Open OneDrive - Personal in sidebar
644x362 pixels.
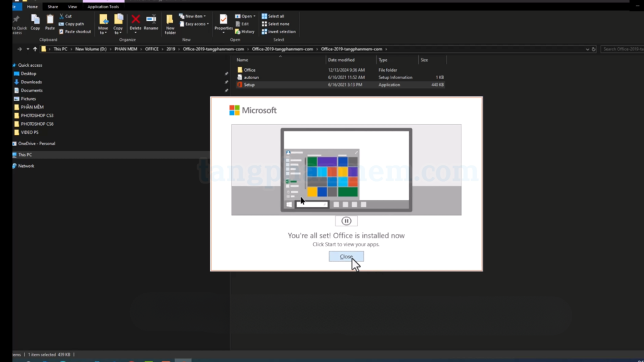[x=36, y=144]
